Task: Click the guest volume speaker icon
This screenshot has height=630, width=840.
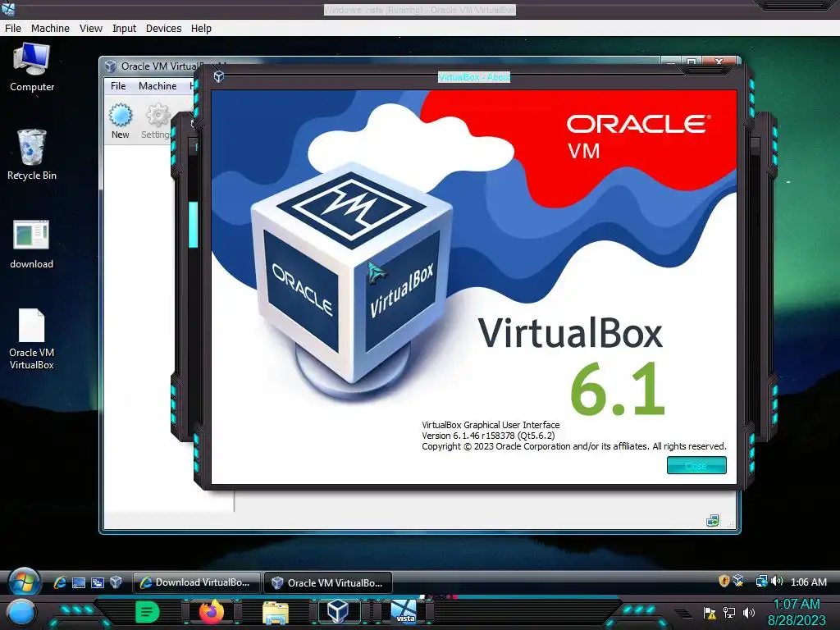Action: pos(777,582)
